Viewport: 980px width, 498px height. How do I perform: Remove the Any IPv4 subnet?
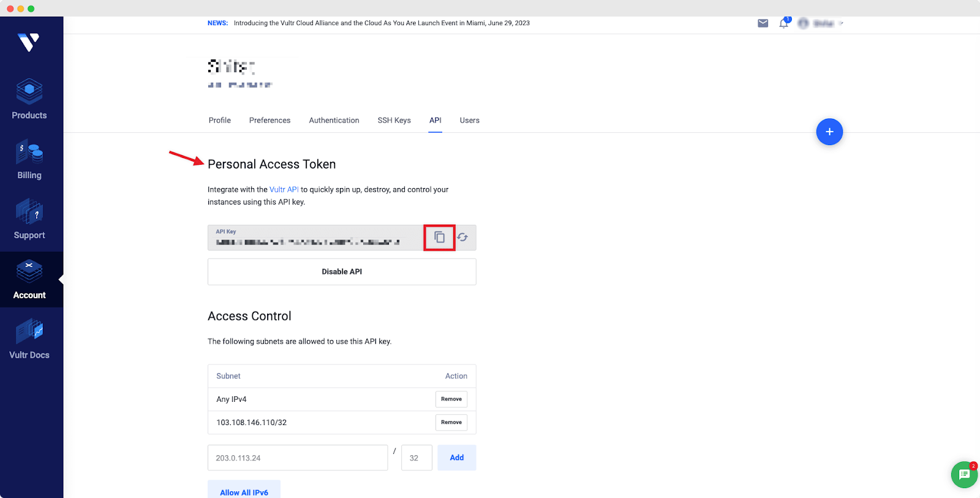[x=451, y=399]
